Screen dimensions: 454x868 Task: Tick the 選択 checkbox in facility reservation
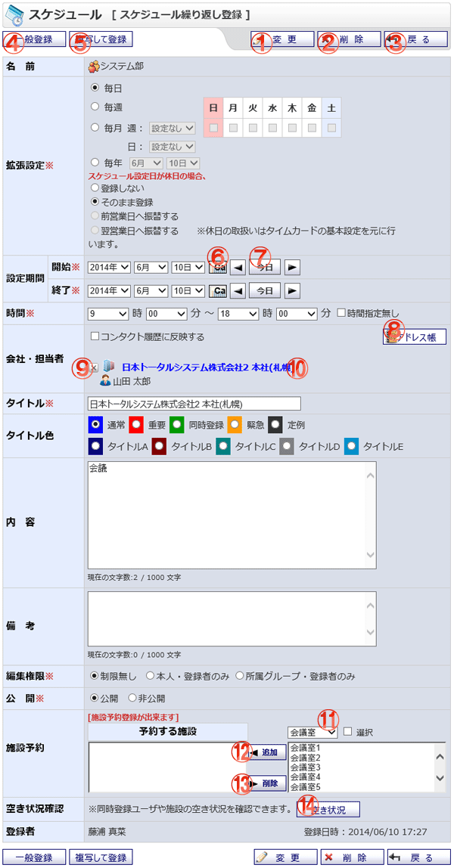click(347, 732)
